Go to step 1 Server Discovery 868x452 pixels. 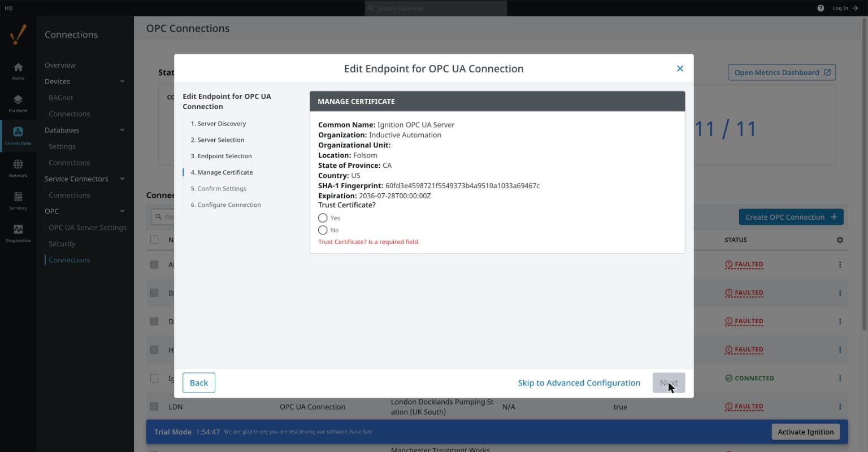[x=218, y=124]
